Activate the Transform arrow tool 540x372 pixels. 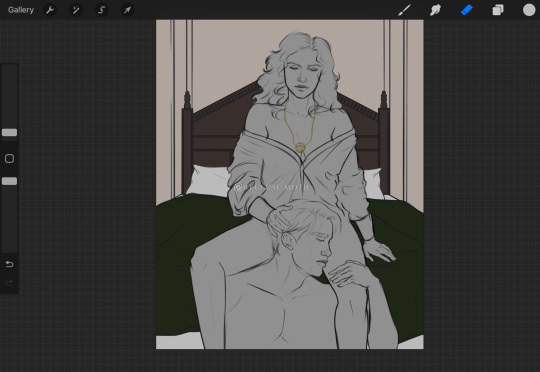point(127,10)
